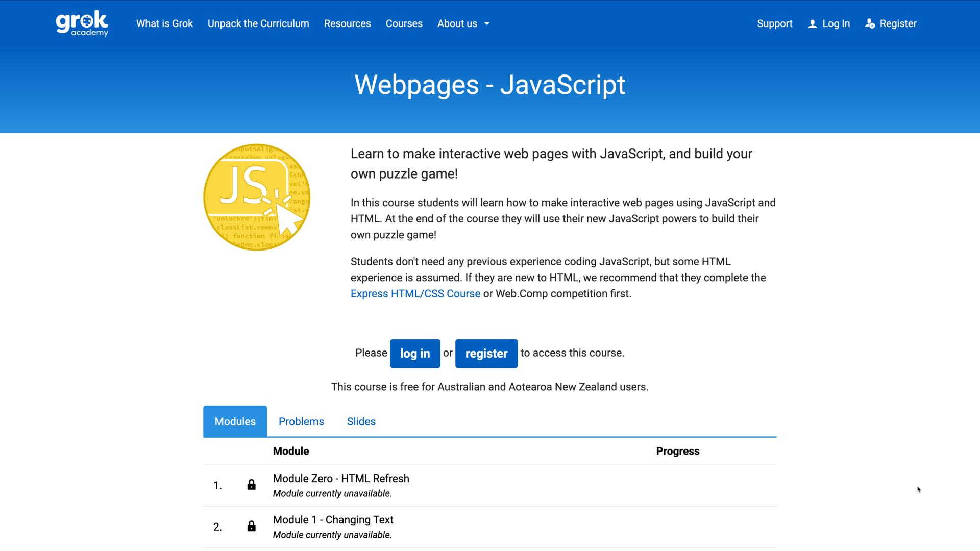Click the row number 1. in module table
This screenshot has height=551, width=980.
click(217, 485)
